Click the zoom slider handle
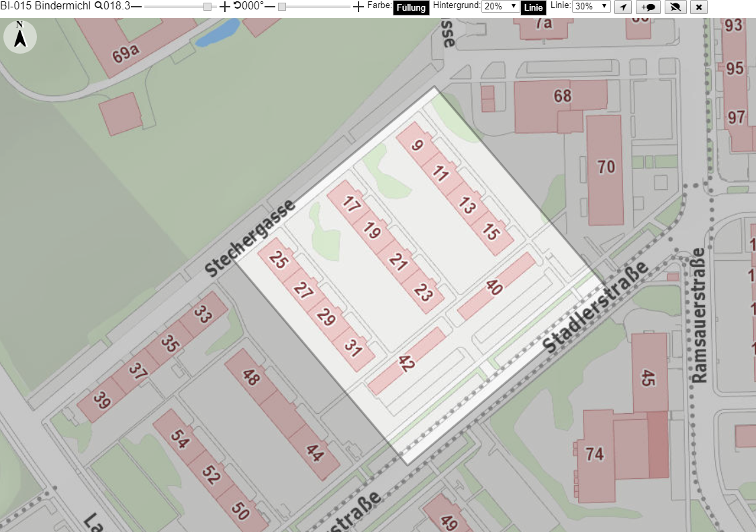 (207, 7)
